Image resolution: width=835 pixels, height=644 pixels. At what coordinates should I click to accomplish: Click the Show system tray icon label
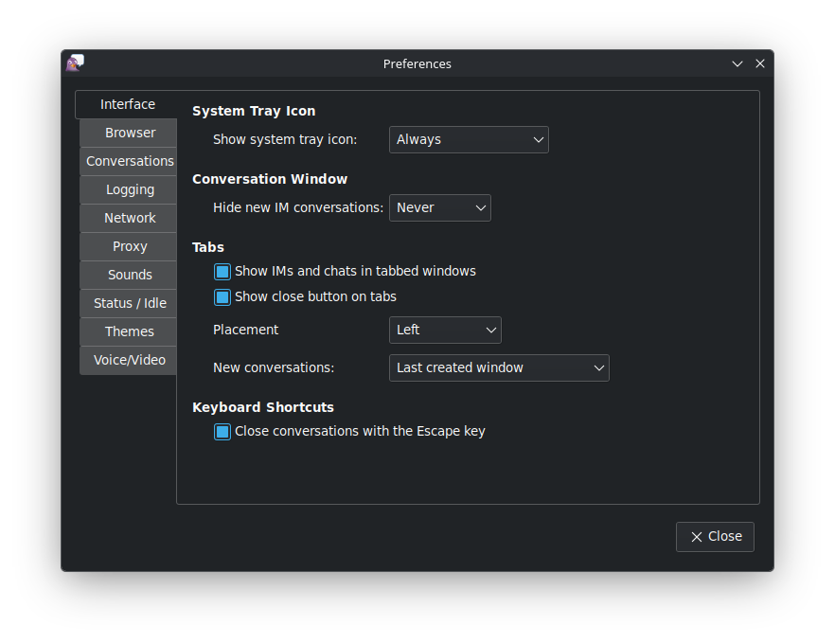coord(285,139)
